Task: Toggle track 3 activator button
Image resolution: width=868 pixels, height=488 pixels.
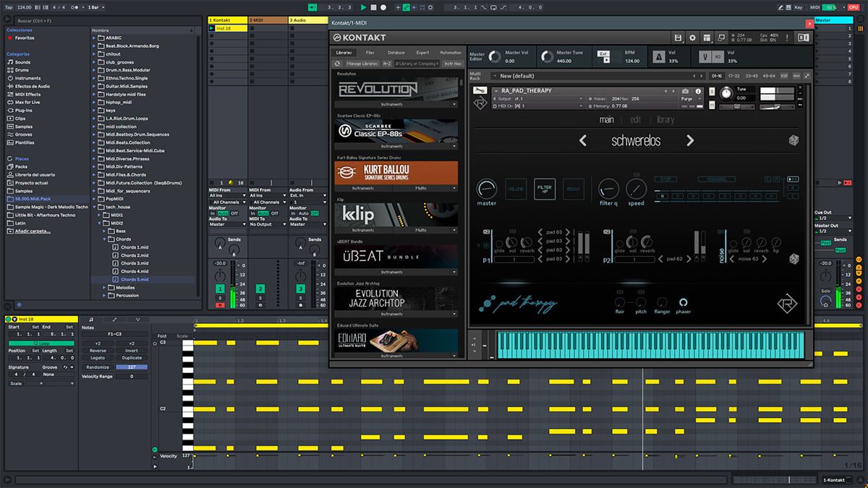Action: tap(301, 288)
